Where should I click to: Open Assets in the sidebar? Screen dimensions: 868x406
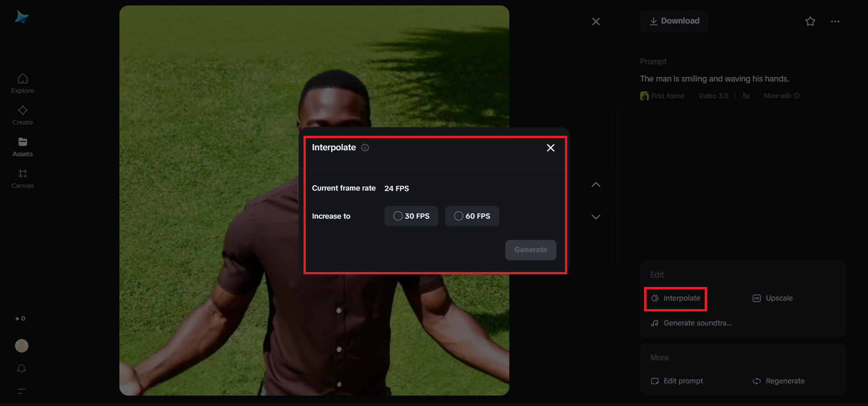tap(23, 147)
